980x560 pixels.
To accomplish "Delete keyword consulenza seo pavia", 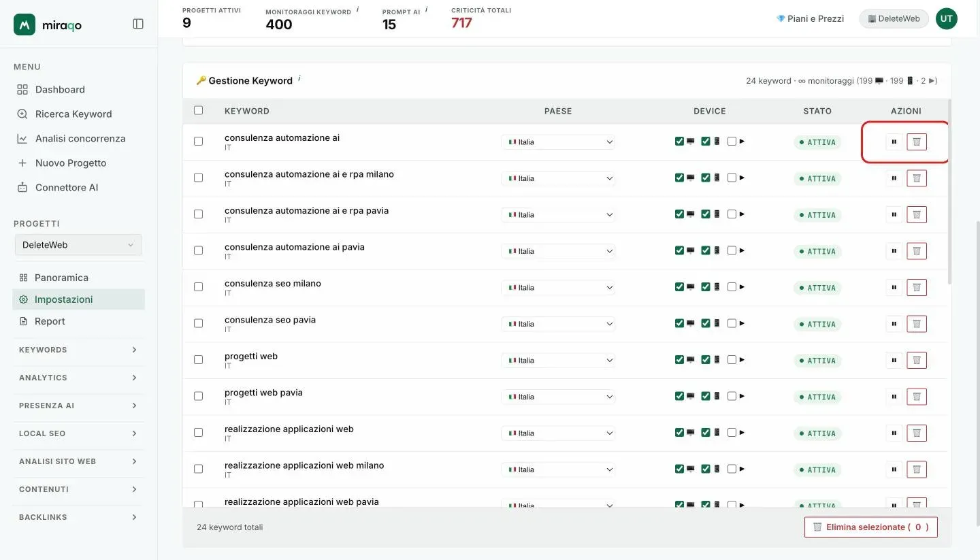I will pyautogui.click(x=917, y=324).
